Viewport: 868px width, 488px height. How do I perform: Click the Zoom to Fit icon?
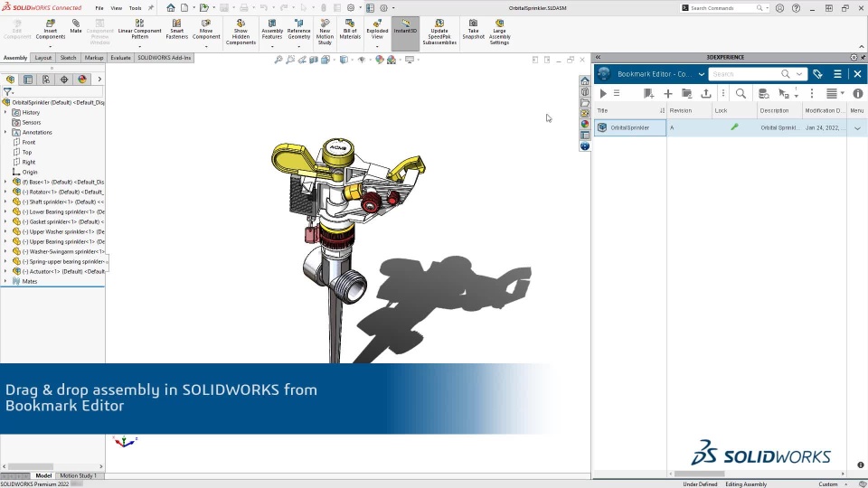point(278,60)
